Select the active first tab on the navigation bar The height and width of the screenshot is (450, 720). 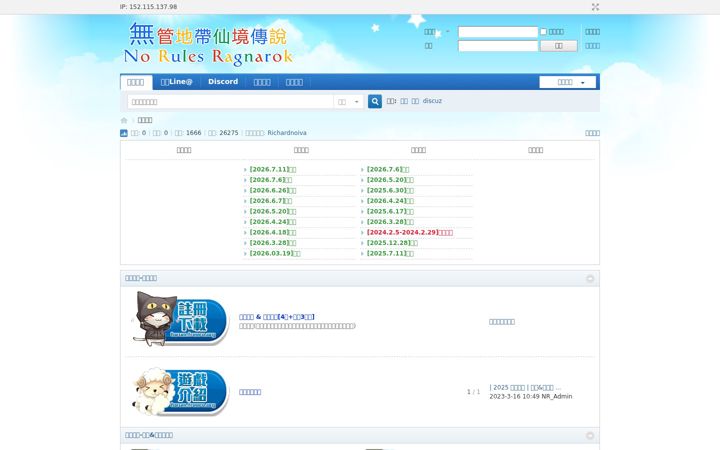tap(135, 82)
